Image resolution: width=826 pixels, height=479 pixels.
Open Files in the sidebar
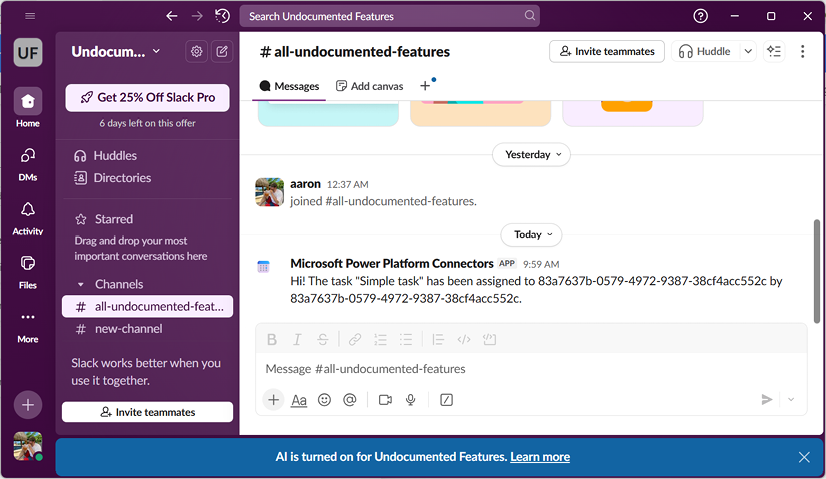coord(28,272)
